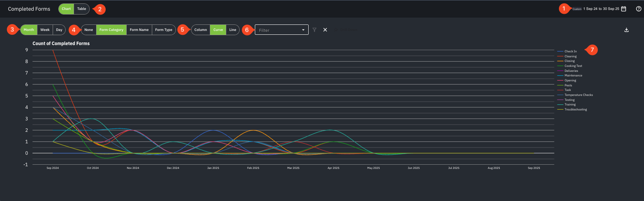The image size is (644, 201).
Task: Toggle Troubleshooting series in legend
Action: point(572,109)
